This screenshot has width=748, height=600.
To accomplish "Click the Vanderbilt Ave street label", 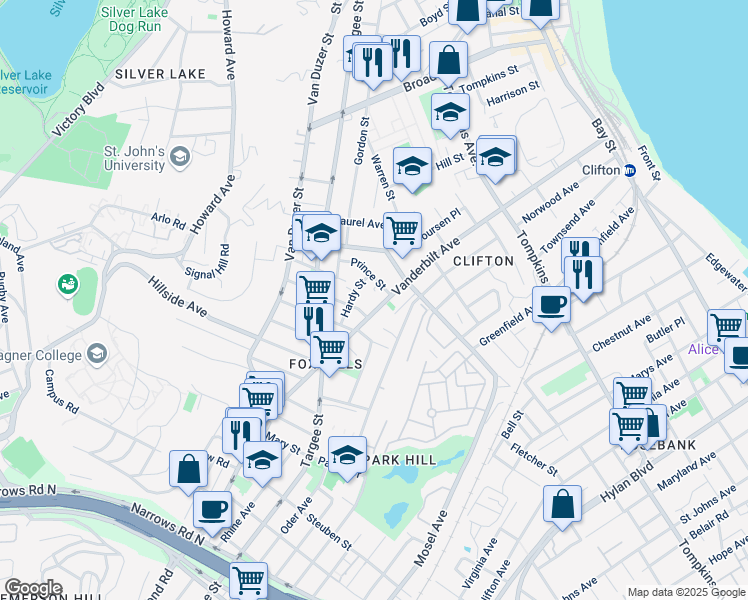I will [x=426, y=266].
